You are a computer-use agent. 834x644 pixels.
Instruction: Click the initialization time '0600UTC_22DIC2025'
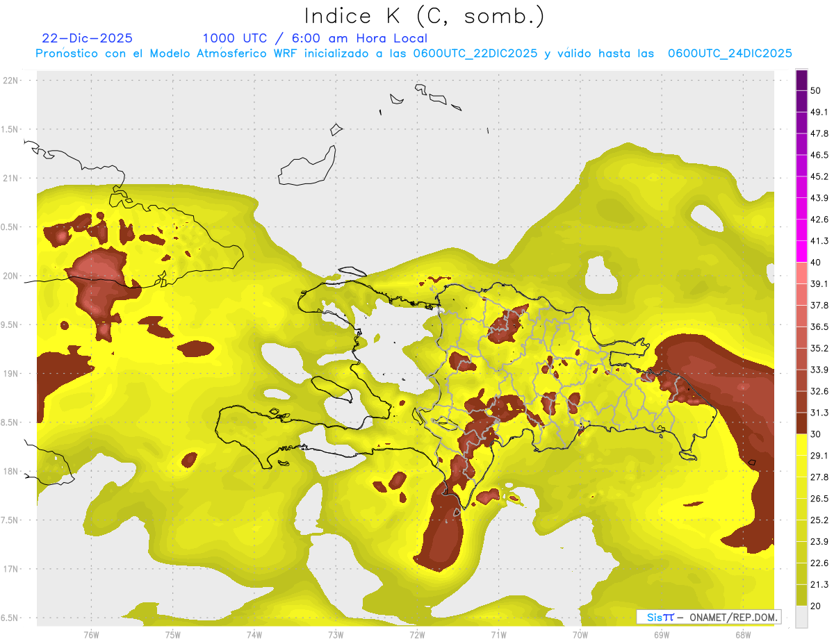[475, 53]
